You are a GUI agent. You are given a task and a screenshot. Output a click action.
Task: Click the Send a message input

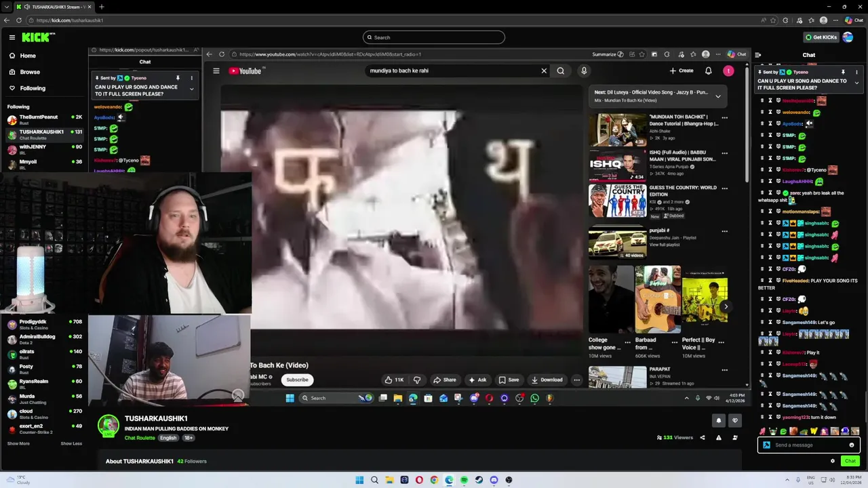click(x=808, y=445)
